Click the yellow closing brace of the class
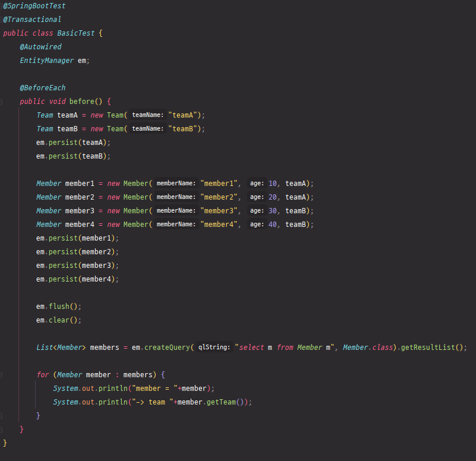Screen dimensions: 476x461 [5, 443]
